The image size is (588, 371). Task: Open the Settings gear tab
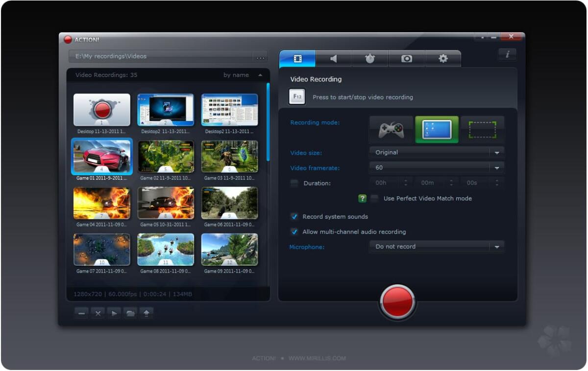click(x=443, y=58)
